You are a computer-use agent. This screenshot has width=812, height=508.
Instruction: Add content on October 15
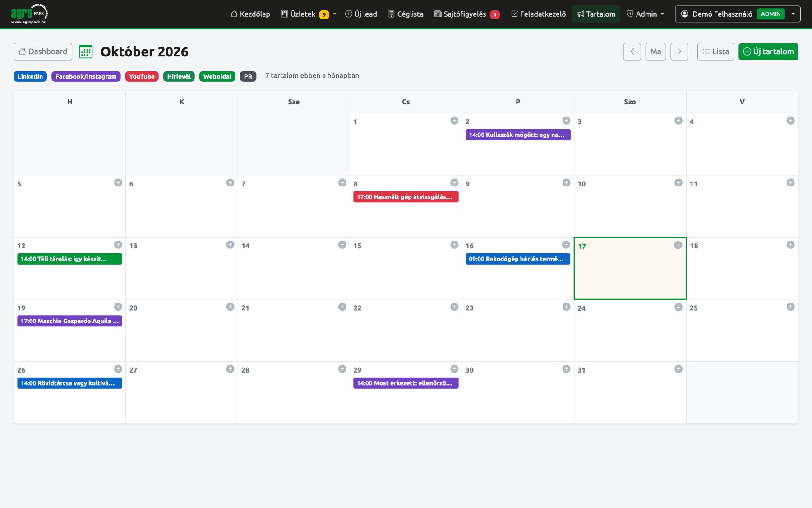pyautogui.click(x=454, y=245)
